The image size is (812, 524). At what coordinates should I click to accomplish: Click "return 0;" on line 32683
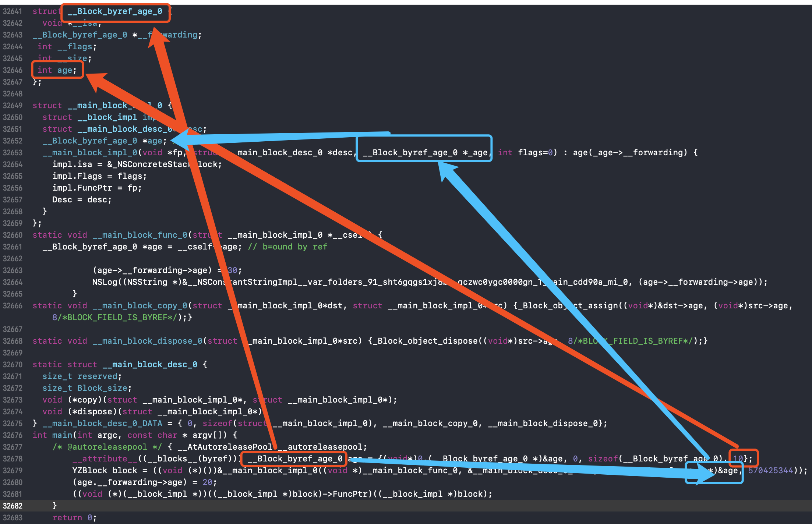[74, 518]
